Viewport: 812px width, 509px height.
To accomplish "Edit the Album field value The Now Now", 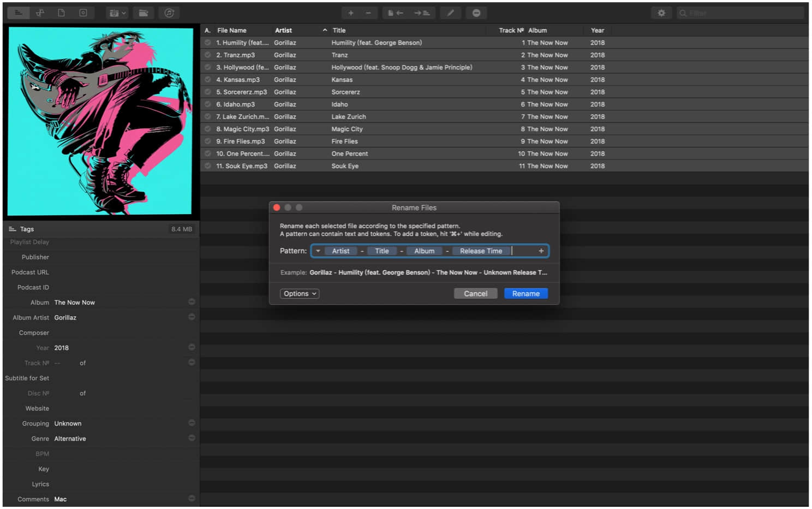I will [75, 303].
